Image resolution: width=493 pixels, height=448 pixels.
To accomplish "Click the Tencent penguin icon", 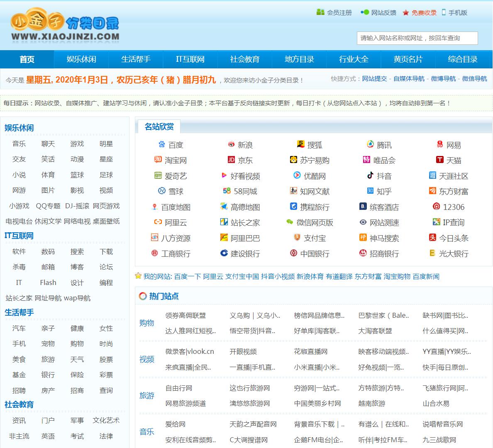I will [x=370, y=144].
